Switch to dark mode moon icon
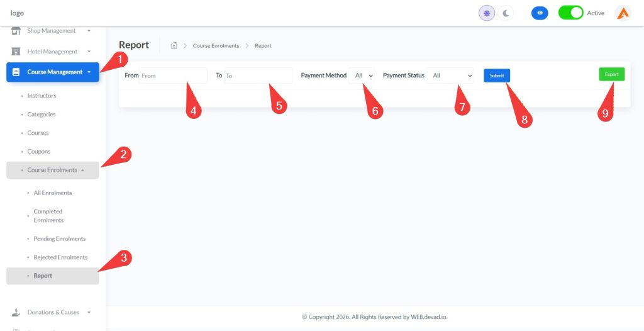This screenshot has height=331, width=644. [506, 13]
